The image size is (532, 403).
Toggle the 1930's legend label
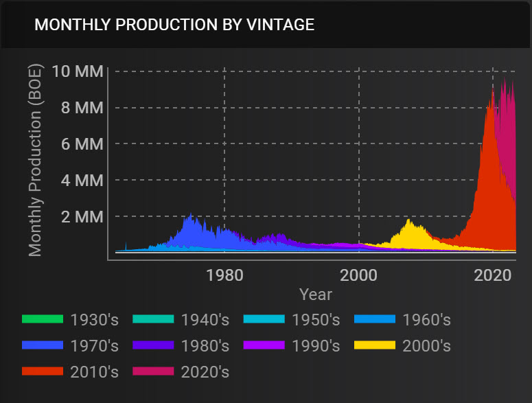(x=94, y=320)
